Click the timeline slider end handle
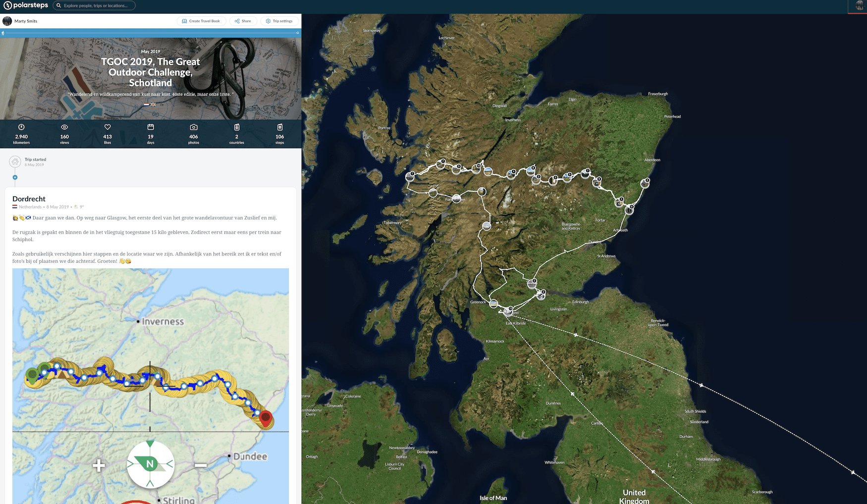Image resolution: width=867 pixels, height=504 pixels. (x=298, y=33)
